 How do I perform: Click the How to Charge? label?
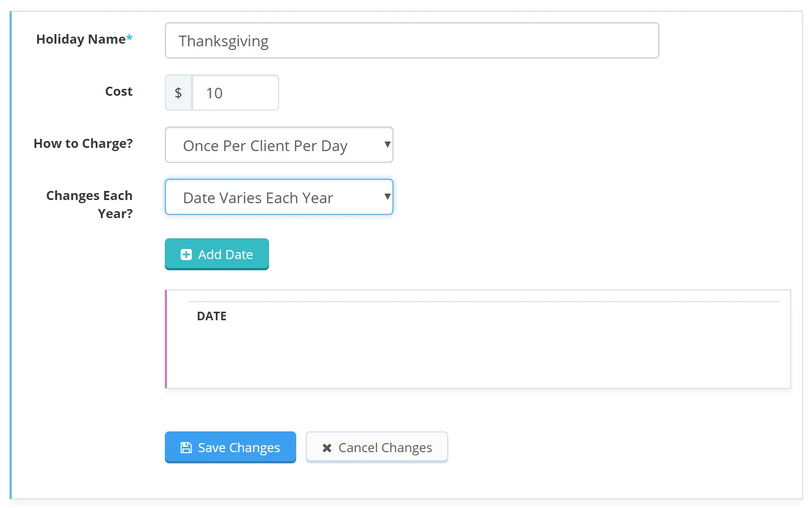(83, 144)
